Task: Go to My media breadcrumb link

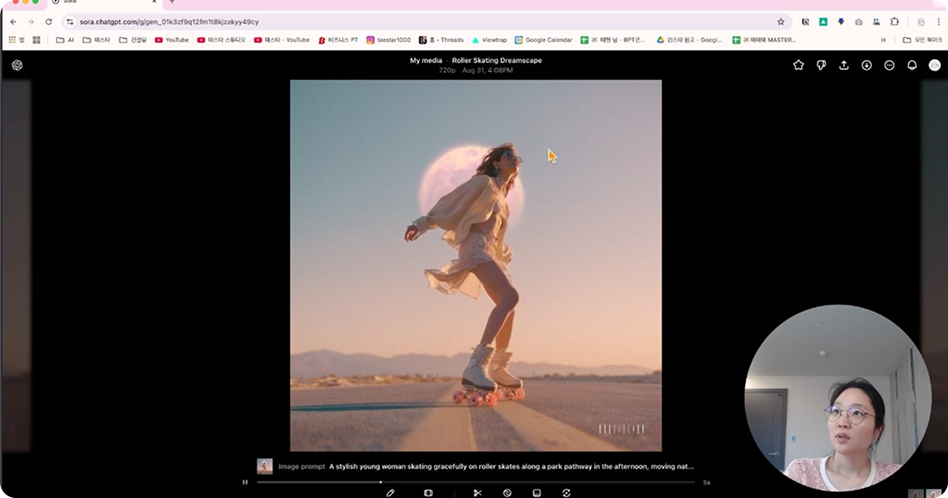Action: [427, 61]
